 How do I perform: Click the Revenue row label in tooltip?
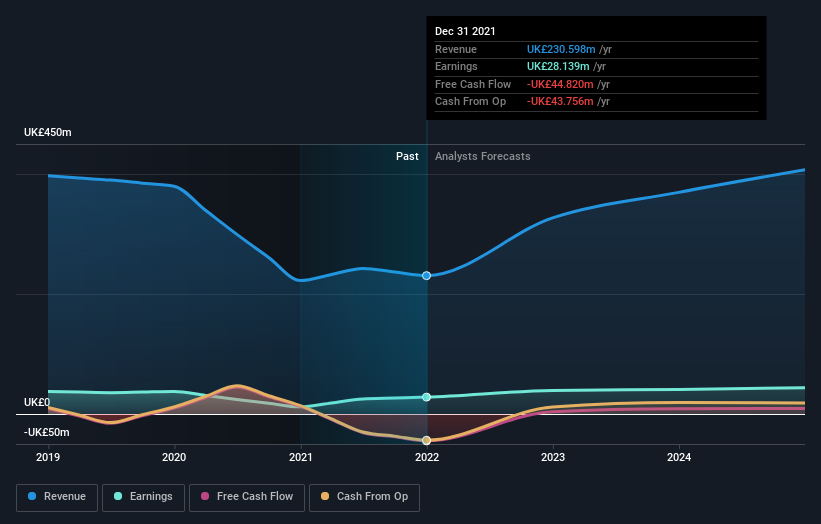coord(456,49)
